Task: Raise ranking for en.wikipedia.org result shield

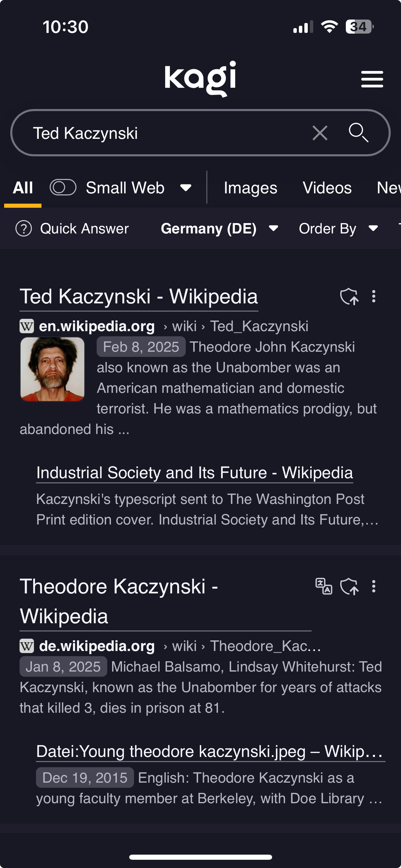Action: coord(349,297)
